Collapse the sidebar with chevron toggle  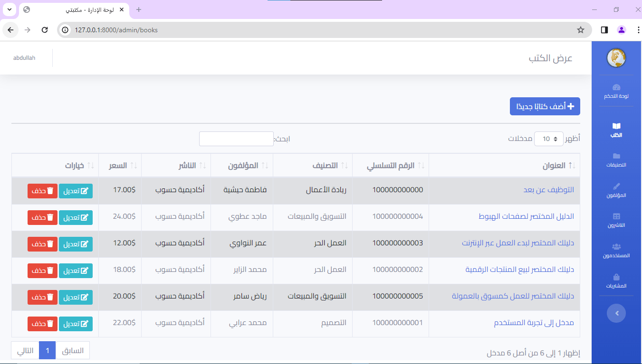pos(616,313)
